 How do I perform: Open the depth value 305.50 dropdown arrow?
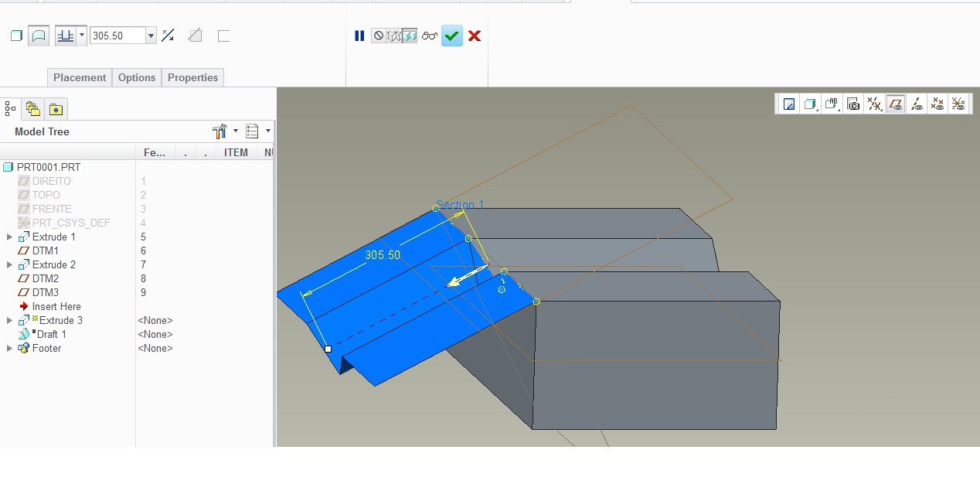(151, 36)
